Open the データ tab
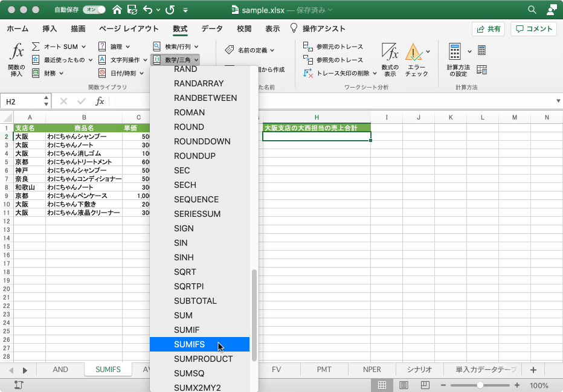This screenshot has width=563, height=392. coord(212,29)
